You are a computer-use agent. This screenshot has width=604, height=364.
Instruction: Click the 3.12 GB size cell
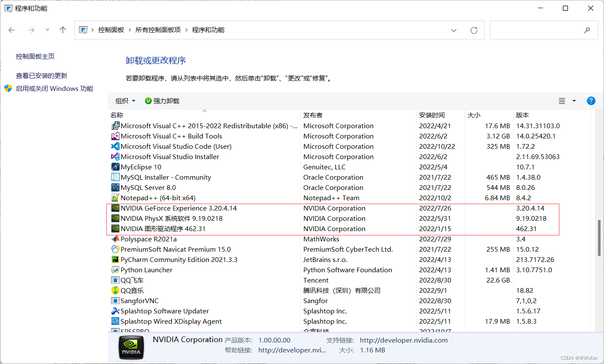click(x=498, y=136)
